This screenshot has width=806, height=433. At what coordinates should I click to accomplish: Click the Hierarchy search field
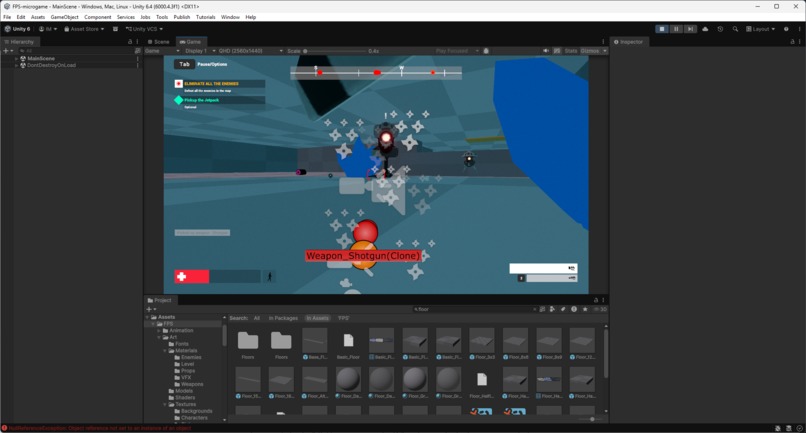coord(75,51)
